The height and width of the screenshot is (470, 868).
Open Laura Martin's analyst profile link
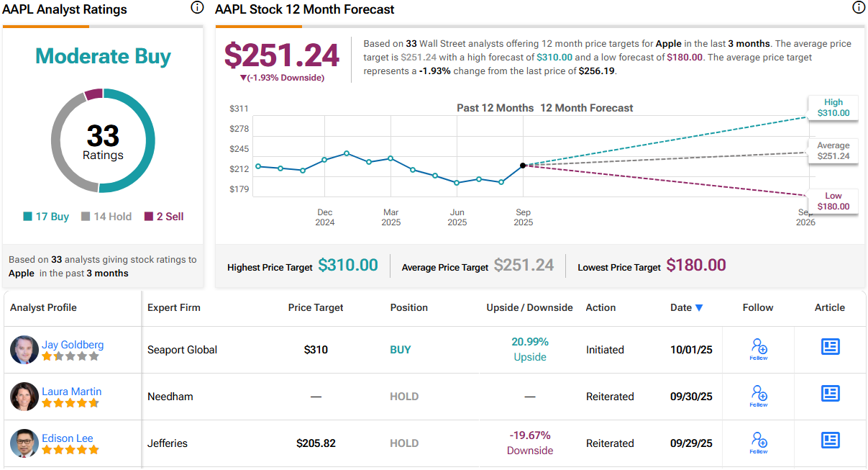tap(71, 392)
